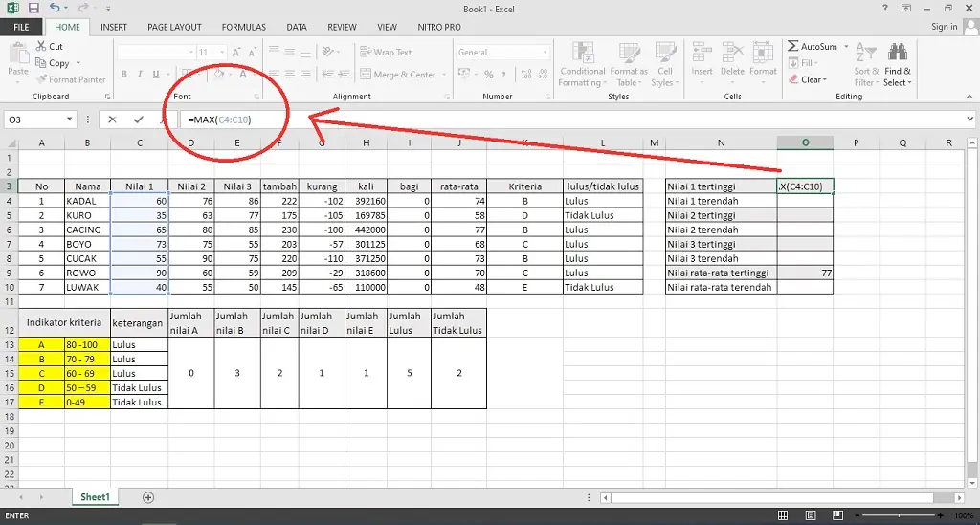Add a new sheet with plus icon
This screenshot has height=525, width=980.
148,497
